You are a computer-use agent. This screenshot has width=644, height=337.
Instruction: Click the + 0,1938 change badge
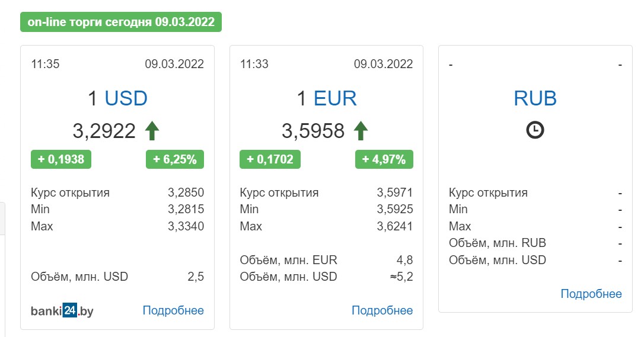tap(61, 159)
